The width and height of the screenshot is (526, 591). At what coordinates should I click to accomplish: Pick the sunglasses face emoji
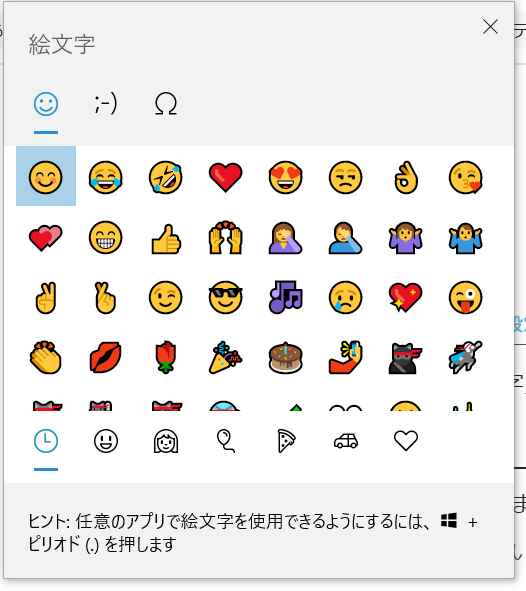click(x=225, y=297)
